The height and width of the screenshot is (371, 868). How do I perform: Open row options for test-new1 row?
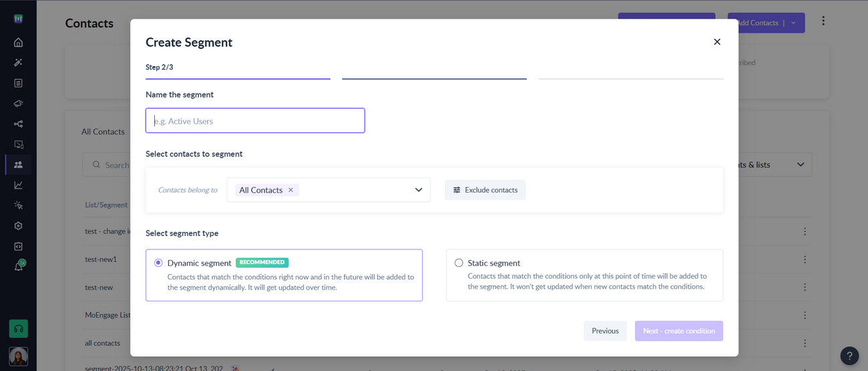tap(805, 259)
